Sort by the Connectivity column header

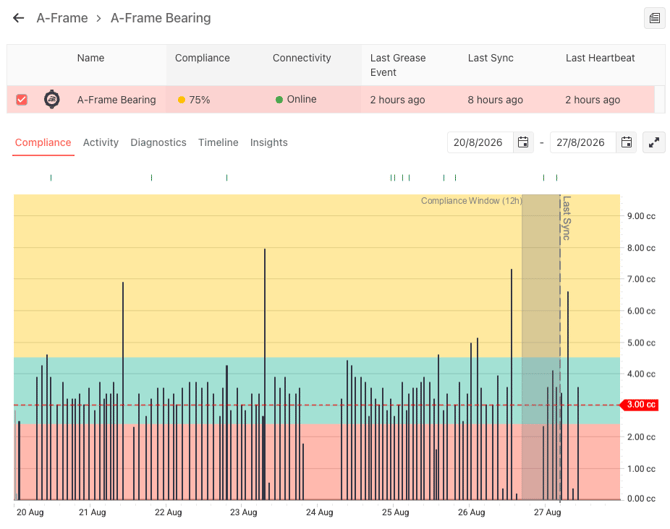(x=302, y=58)
